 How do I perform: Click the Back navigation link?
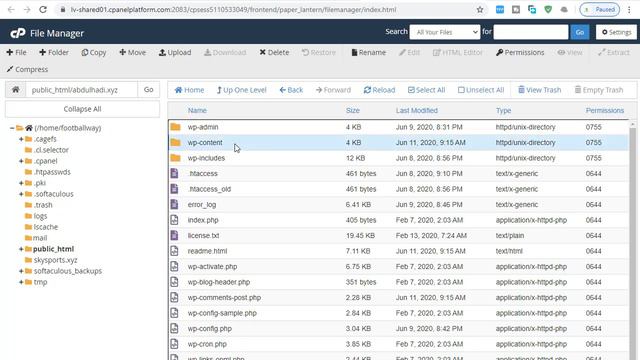291,90
